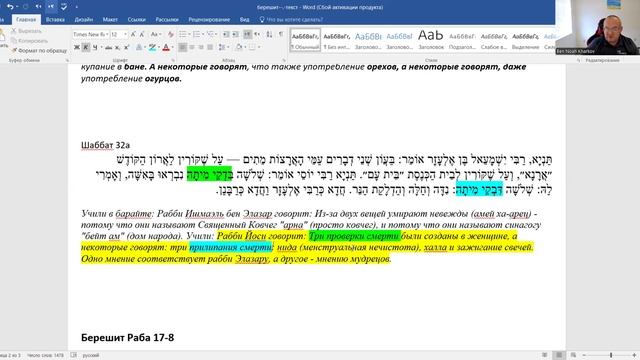Run the spelling check icon in title bar

[x=64, y=7]
